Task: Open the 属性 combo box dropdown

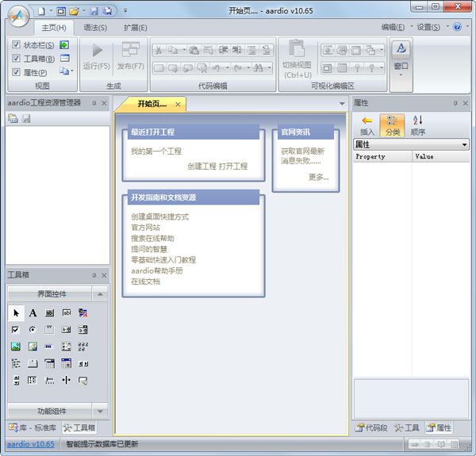Action: click(x=464, y=144)
